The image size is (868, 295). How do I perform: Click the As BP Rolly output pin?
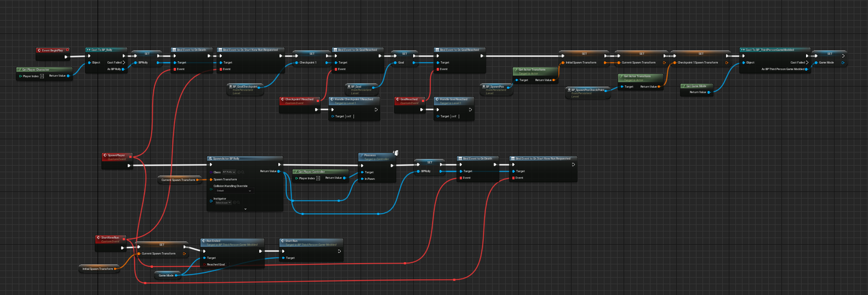point(124,69)
